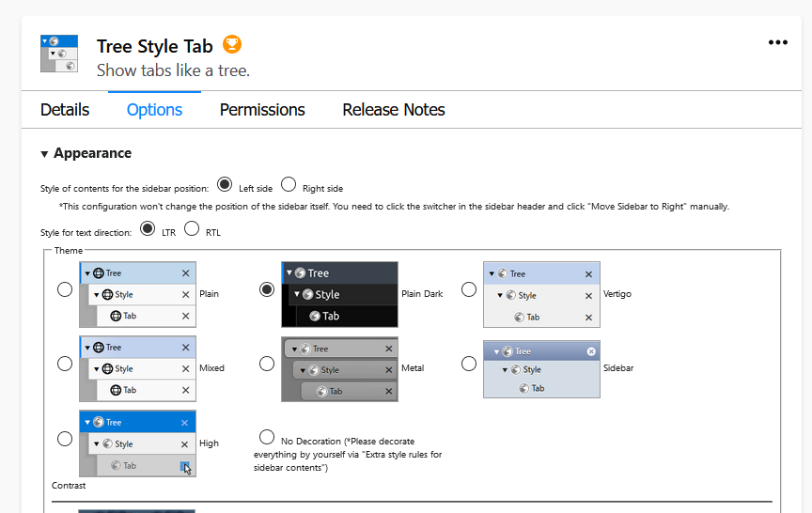Choose the Metal theme radio button
Image resolution: width=812 pixels, height=513 pixels.
[267, 364]
